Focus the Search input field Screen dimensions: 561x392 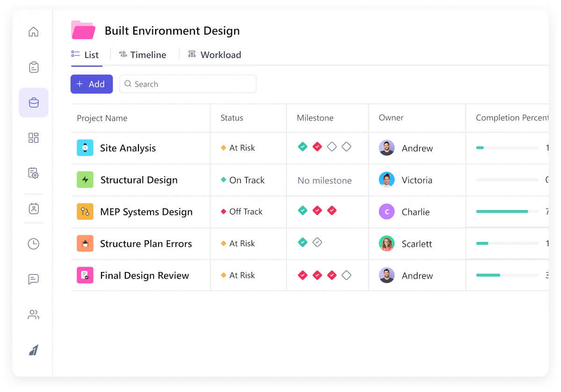(x=188, y=84)
